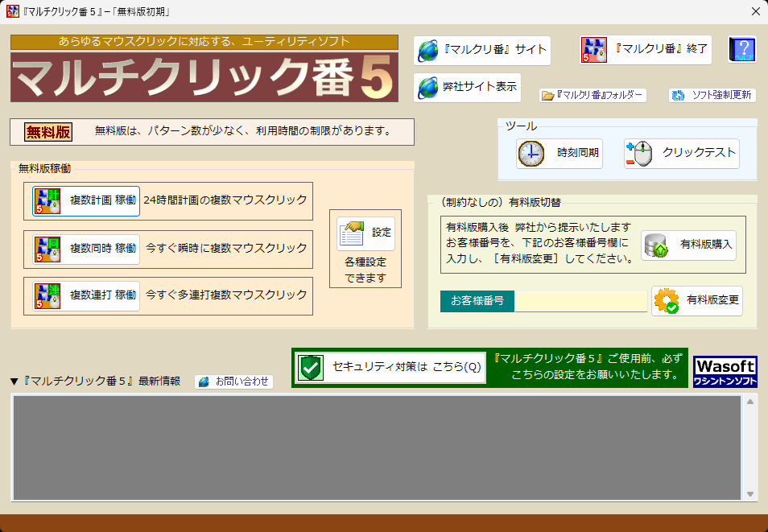Open the blue help book icon
This screenshot has height=532, width=768.
[x=742, y=49]
